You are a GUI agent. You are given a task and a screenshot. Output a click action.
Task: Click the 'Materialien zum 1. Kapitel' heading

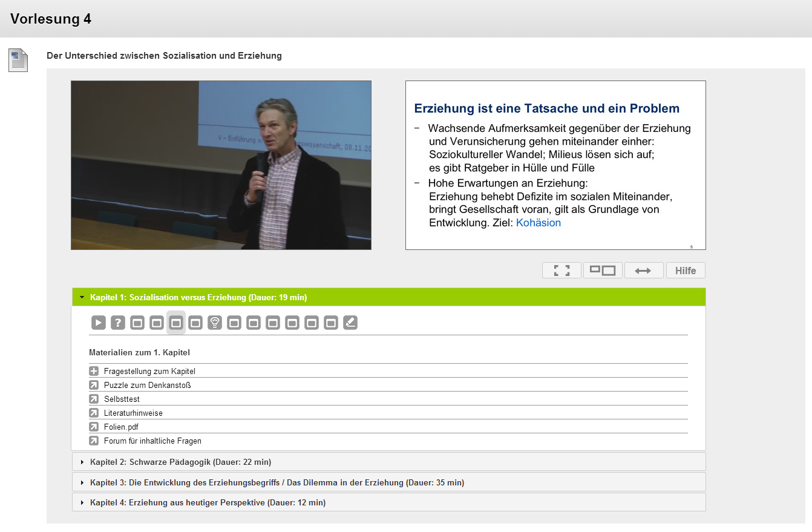point(140,352)
